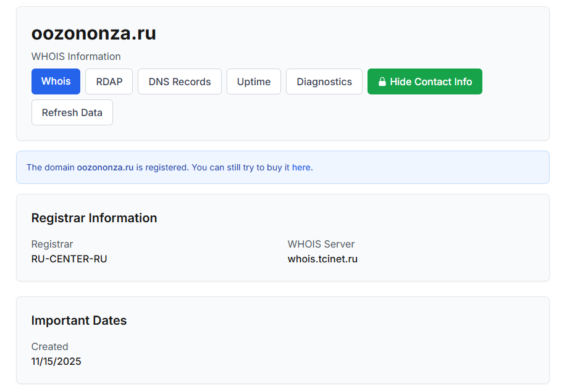Click the Registrar field label
The width and height of the screenshot is (567, 392).
52,244
